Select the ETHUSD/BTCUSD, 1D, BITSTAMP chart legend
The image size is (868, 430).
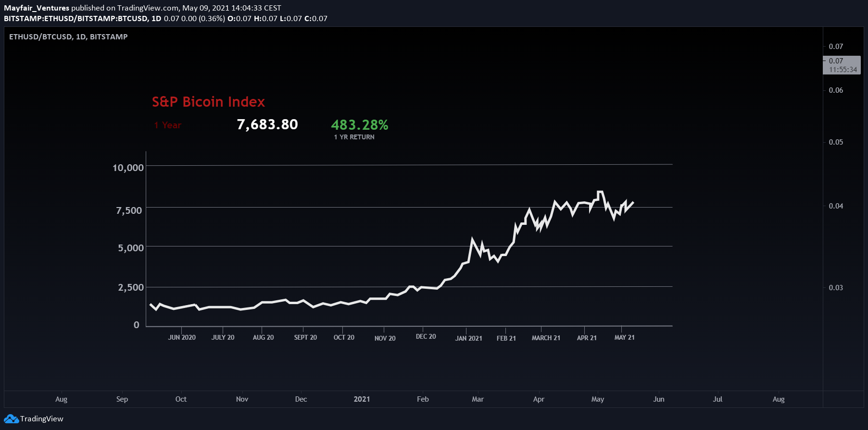68,37
